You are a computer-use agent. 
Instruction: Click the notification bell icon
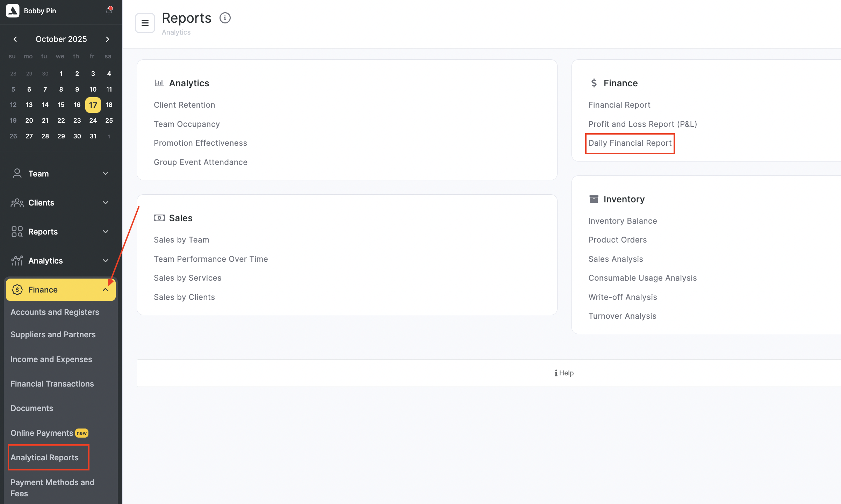click(x=109, y=11)
